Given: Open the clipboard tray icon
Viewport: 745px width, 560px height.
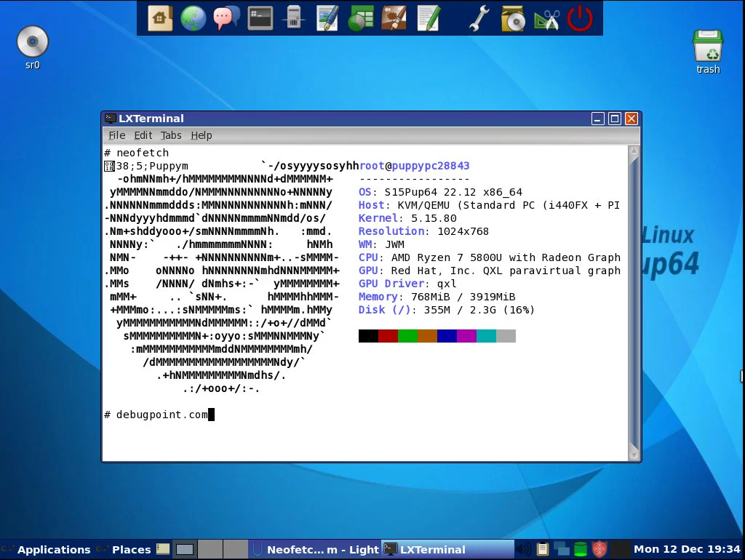Looking at the screenshot, I should pos(543,550).
